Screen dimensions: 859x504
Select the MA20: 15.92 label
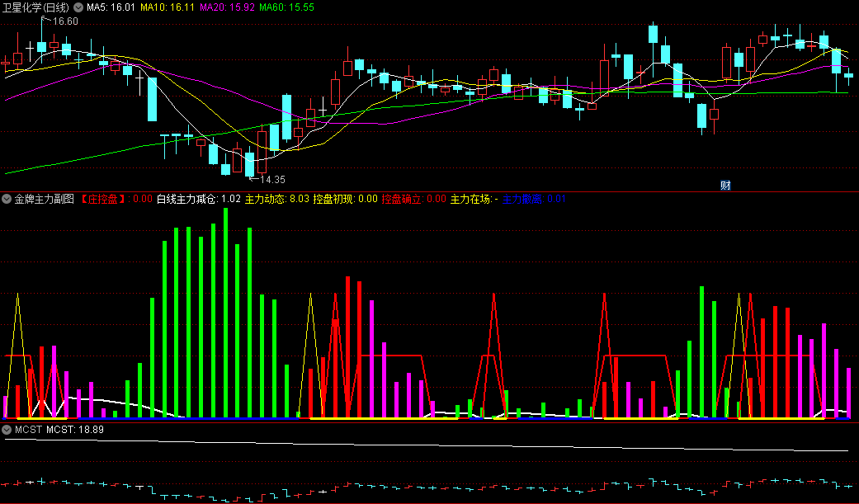pyautogui.click(x=227, y=7)
